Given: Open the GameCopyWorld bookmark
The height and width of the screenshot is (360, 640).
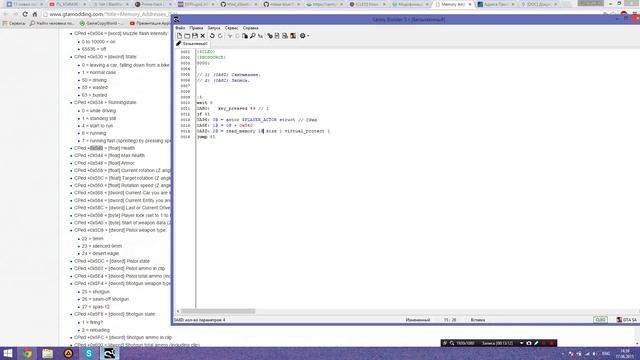Looking at the screenshot, I should point(101,23).
